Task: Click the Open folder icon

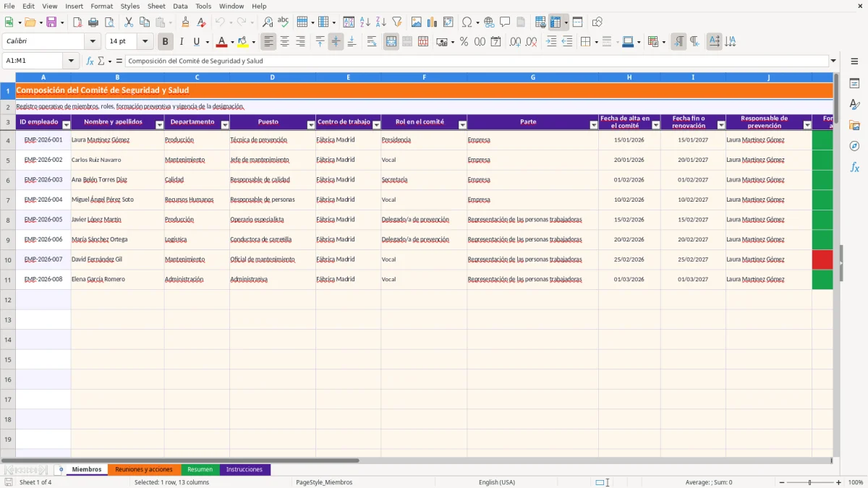Action: [x=30, y=22]
